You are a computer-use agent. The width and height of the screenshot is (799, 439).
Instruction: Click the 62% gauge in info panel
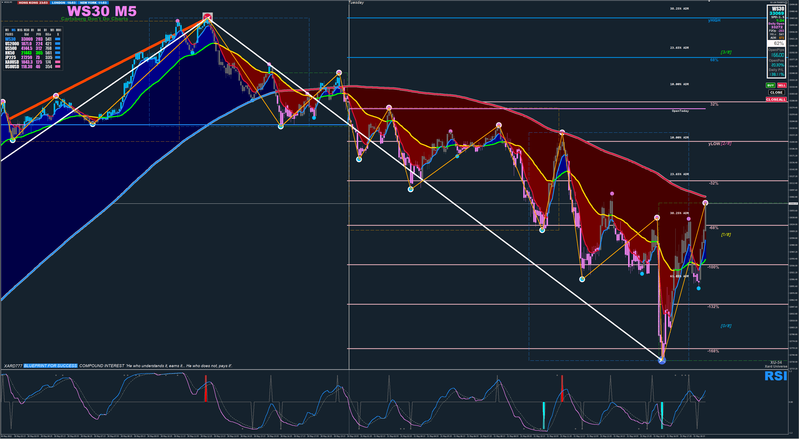[x=776, y=43]
